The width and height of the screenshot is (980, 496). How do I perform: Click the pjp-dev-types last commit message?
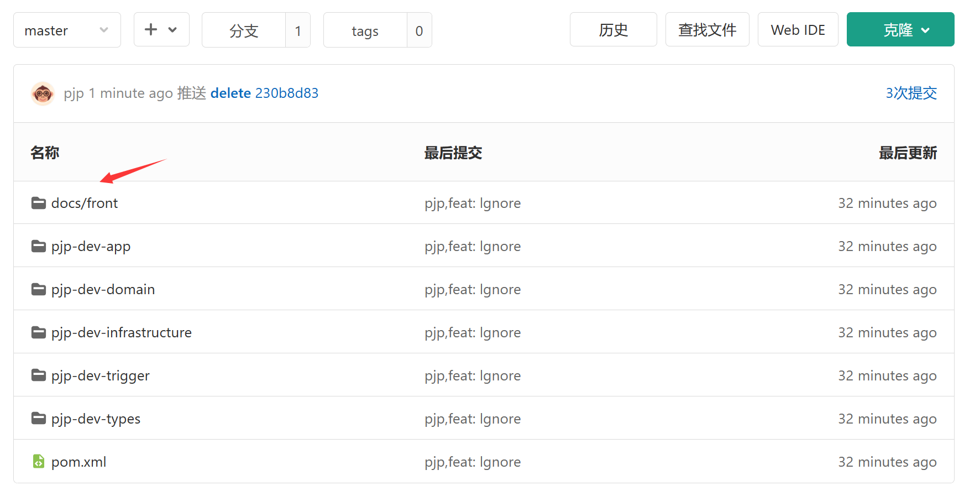(473, 419)
